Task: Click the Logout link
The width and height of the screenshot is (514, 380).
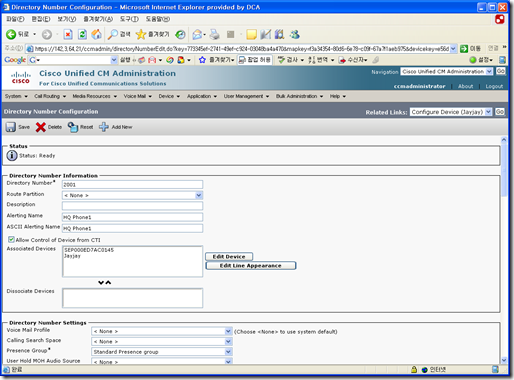Action: tap(494, 86)
